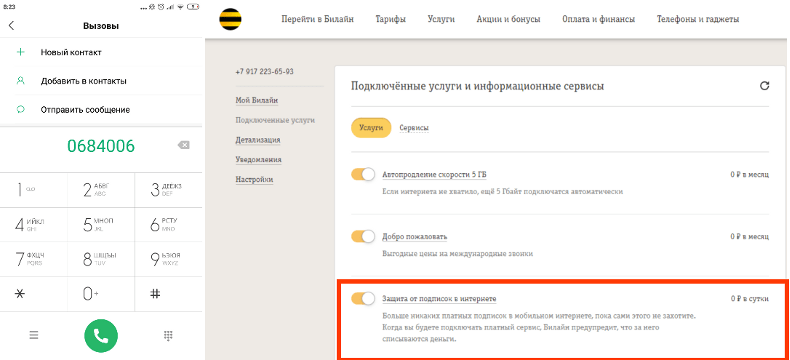790x360 pixels.
Task: Dial digit 5 on keypad
Action: (101, 224)
